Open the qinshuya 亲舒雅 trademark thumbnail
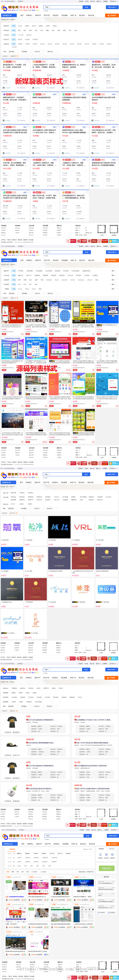This screenshot has height=980, width=119. click(x=12, y=620)
